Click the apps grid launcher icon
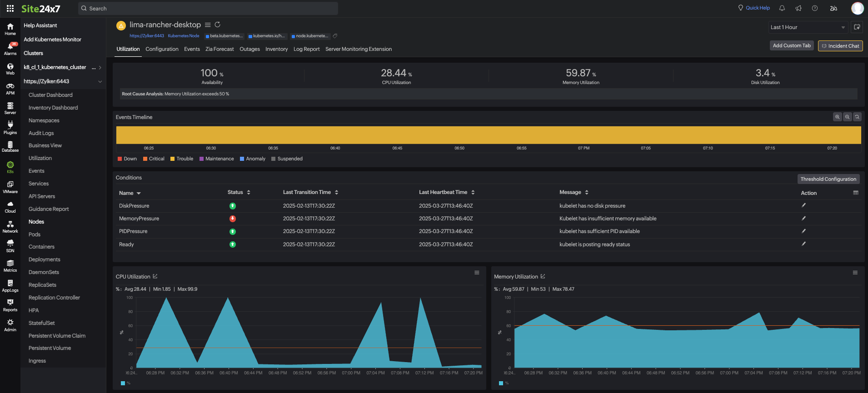The width and height of the screenshot is (868, 393). tap(10, 8)
